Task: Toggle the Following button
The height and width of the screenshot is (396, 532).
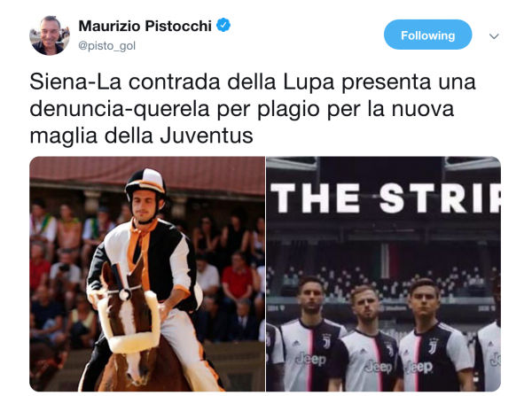Action: click(x=427, y=35)
